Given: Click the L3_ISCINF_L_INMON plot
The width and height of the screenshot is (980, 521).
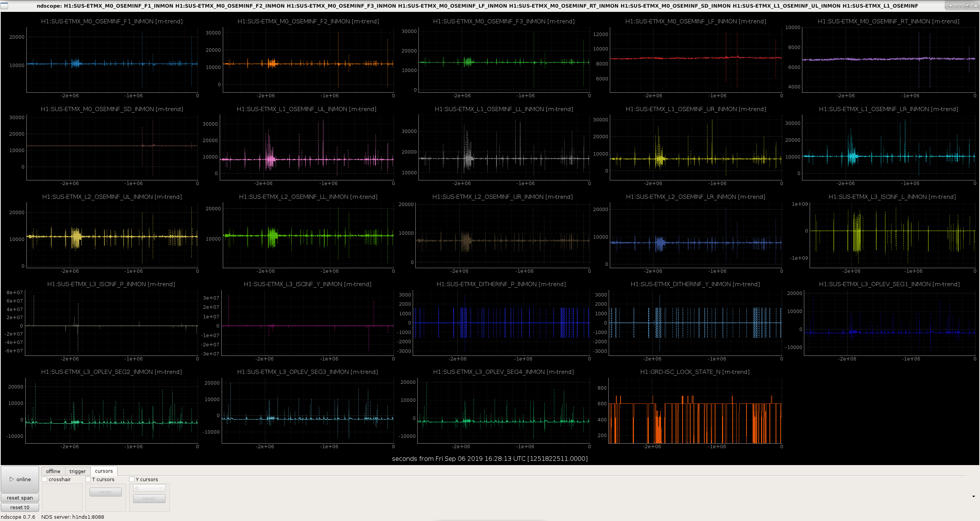Looking at the screenshot, I should (x=892, y=236).
